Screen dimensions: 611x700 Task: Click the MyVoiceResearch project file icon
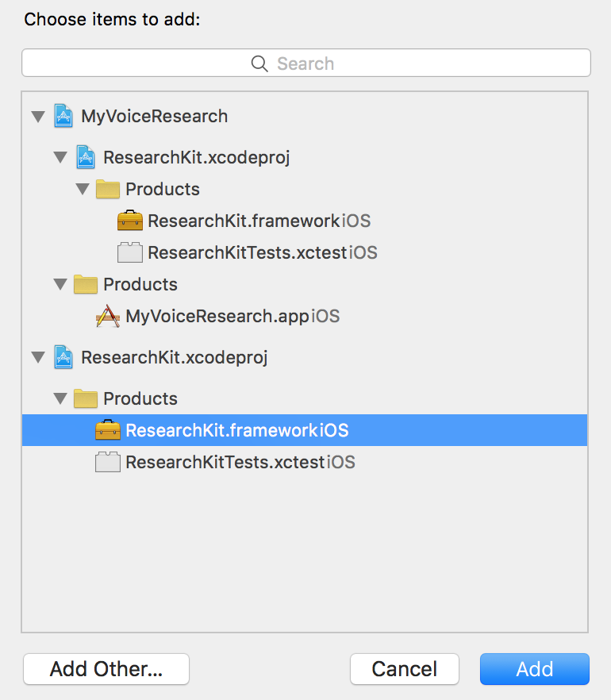pos(63,116)
